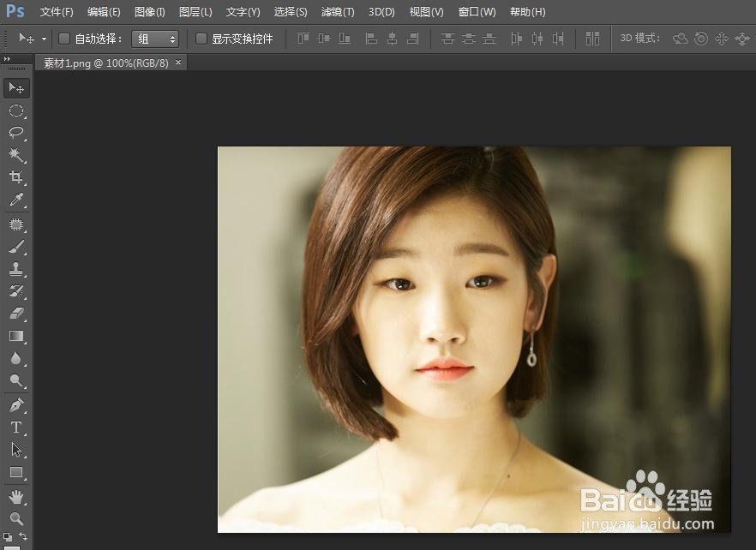This screenshot has width=756, height=550.
Task: Close the 素材1.png document tab
Action: click(x=178, y=63)
